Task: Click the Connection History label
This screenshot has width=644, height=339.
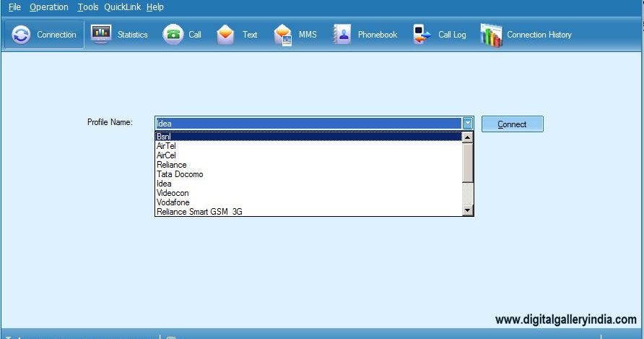Action: (x=539, y=35)
